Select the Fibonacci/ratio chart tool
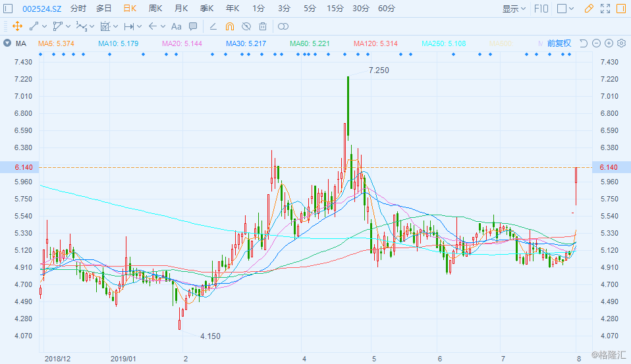This screenshot has height=364, width=631. tap(105, 26)
